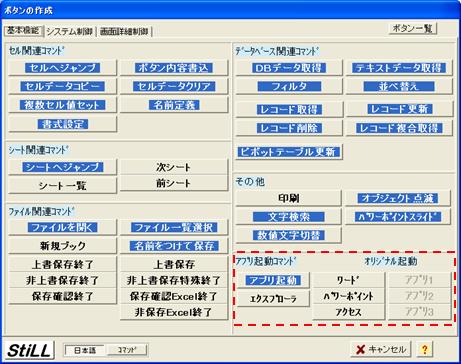
Task: Click the シート一覧 button
Action: [63, 185]
